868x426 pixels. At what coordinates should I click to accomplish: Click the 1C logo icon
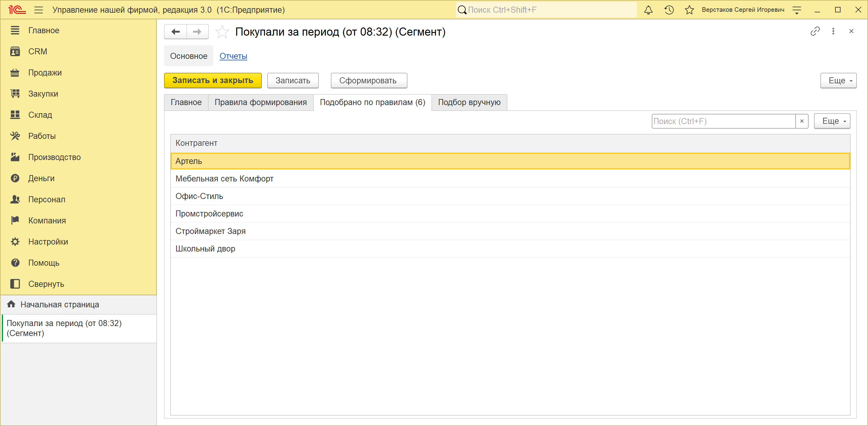click(17, 10)
